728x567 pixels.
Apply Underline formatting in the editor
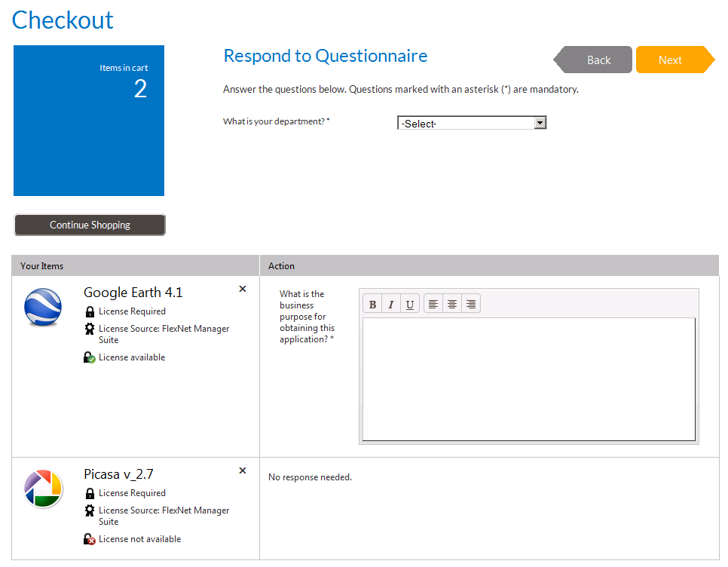click(x=410, y=305)
